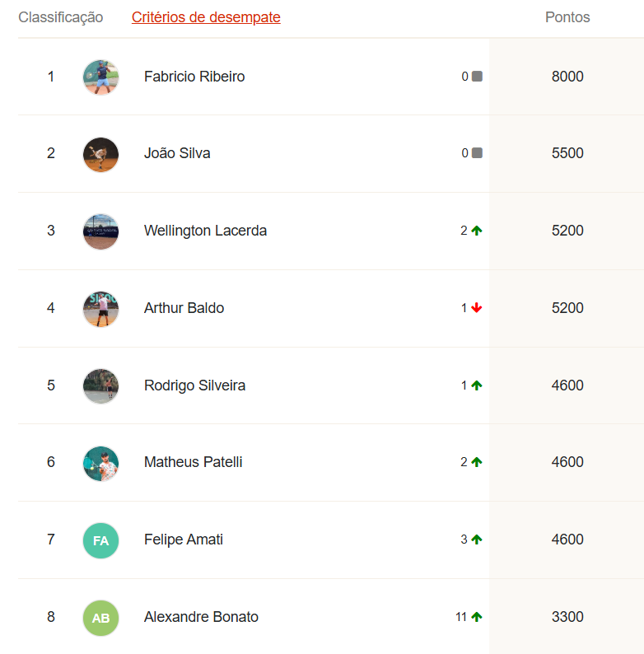Click the gray square icon for João Silva
This screenshot has width=644, height=654.
[477, 153]
